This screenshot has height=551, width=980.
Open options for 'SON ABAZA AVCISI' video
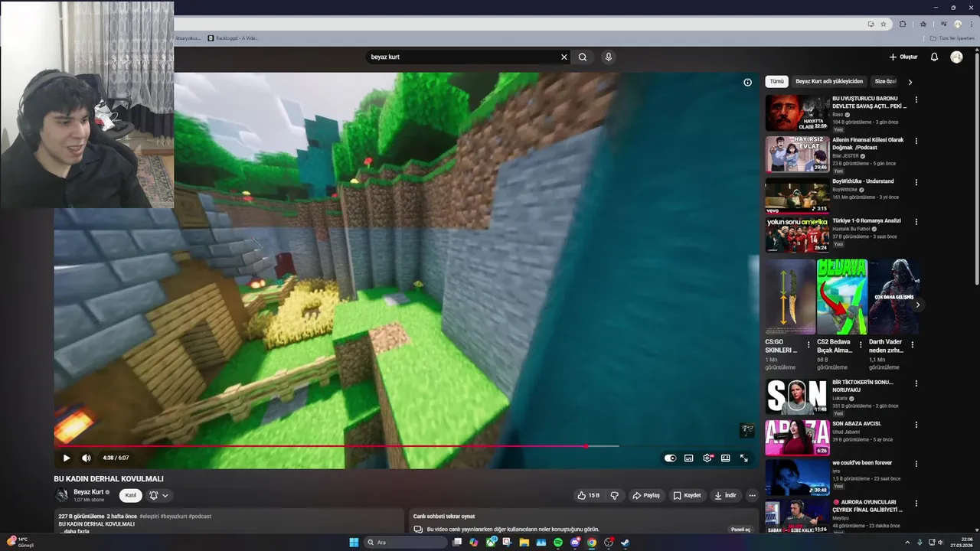tap(916, 424)
